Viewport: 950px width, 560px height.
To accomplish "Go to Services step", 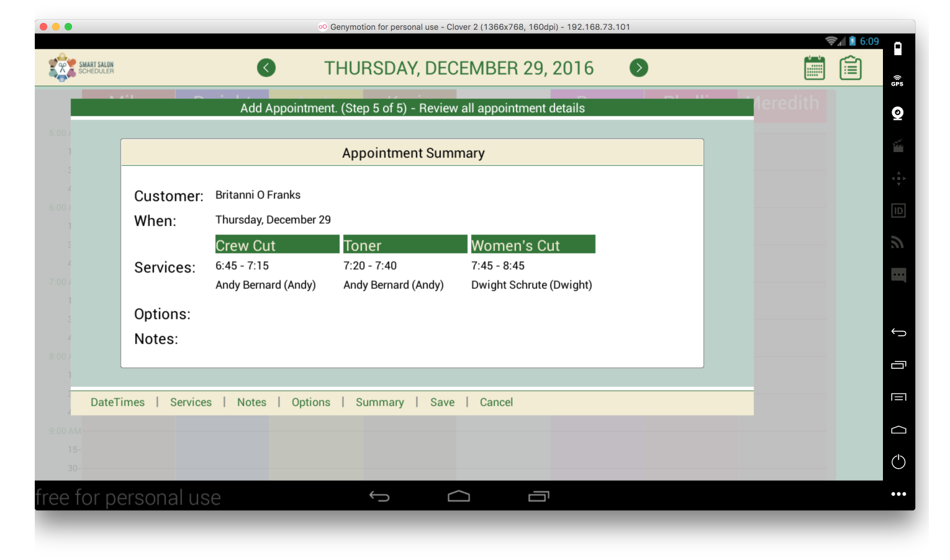I will tap(191, 402).
